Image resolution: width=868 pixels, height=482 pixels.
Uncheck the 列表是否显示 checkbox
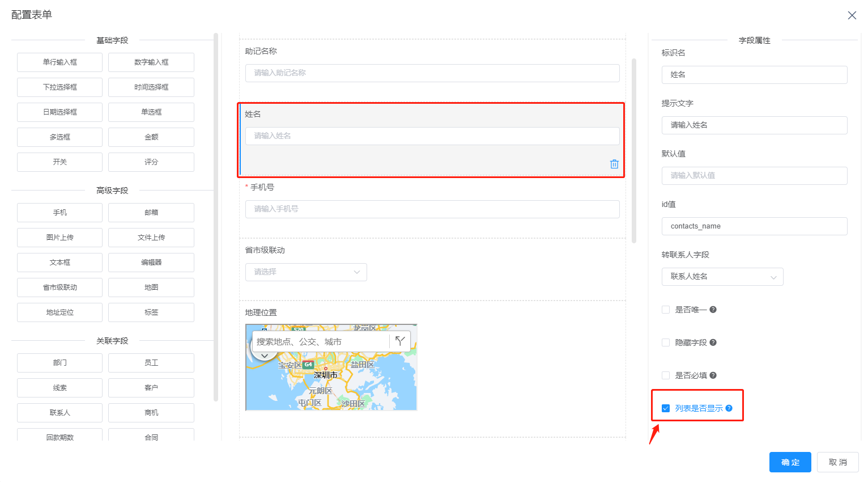tap(666, 408)
